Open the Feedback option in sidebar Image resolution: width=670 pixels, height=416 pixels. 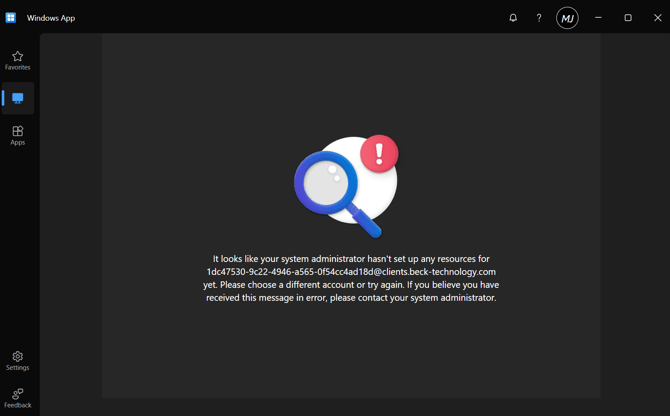[x=18, y=398]
